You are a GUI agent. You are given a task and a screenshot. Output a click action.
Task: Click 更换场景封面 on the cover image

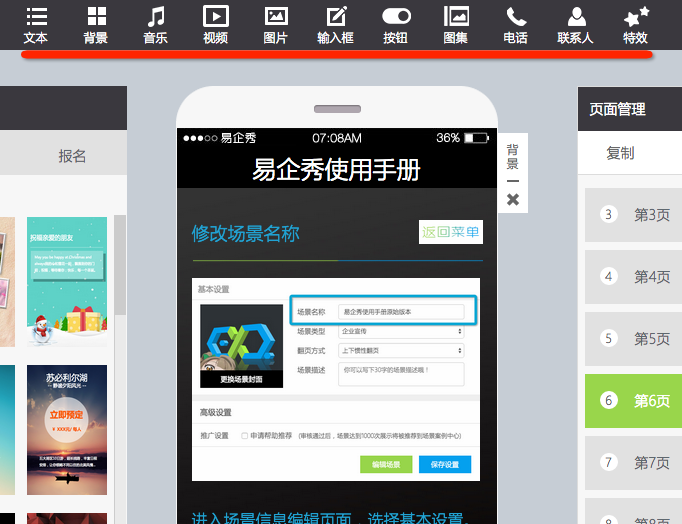tap(241, 379)
